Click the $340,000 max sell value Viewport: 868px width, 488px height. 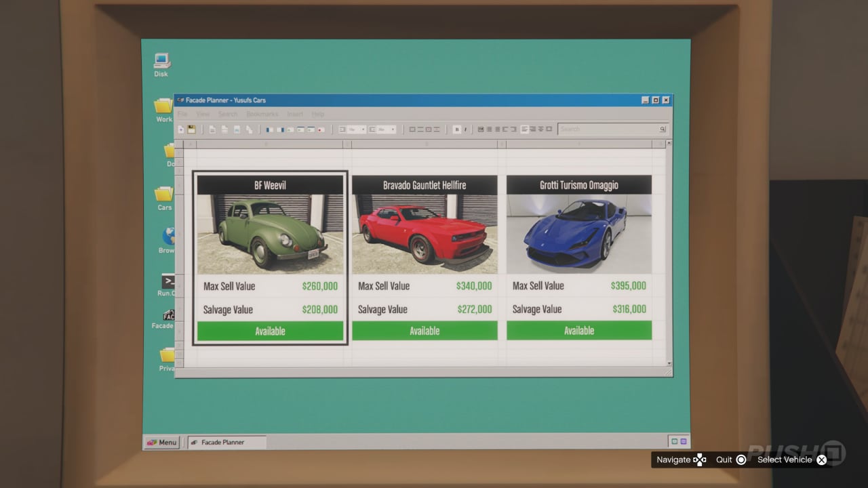pos(474,286)
